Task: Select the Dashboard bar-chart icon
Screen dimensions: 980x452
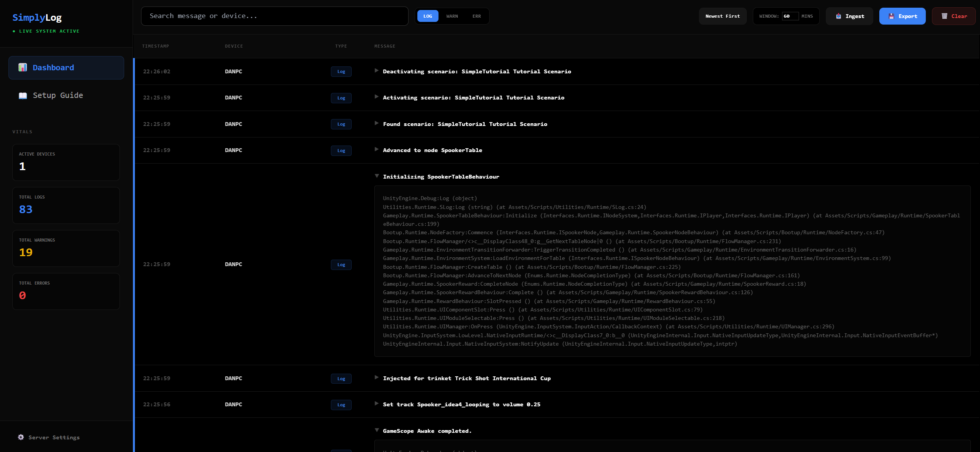Action: click(x=23, y=68)
